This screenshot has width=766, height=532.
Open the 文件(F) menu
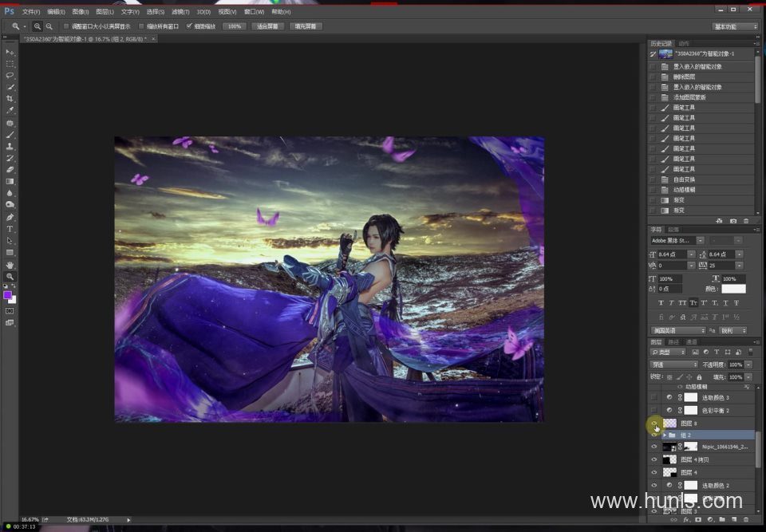31,12
